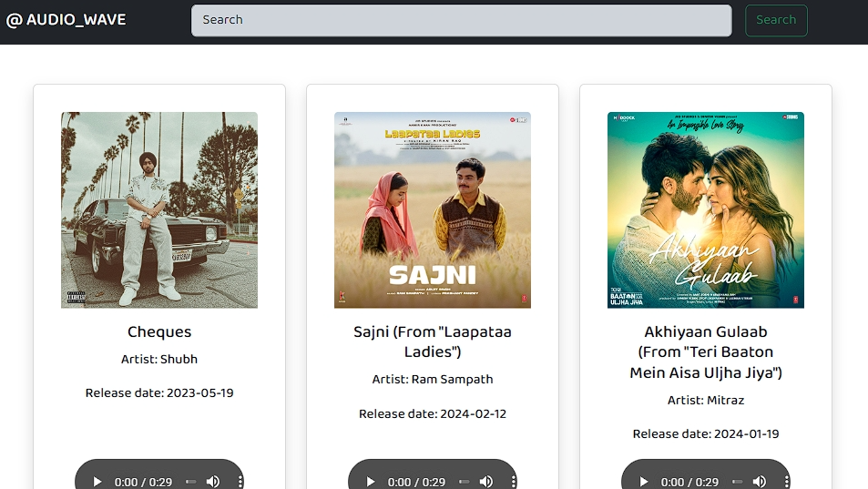Click the Artist: Shubh text
This screenshot has height=489, width=868.
tap(159, 359)
